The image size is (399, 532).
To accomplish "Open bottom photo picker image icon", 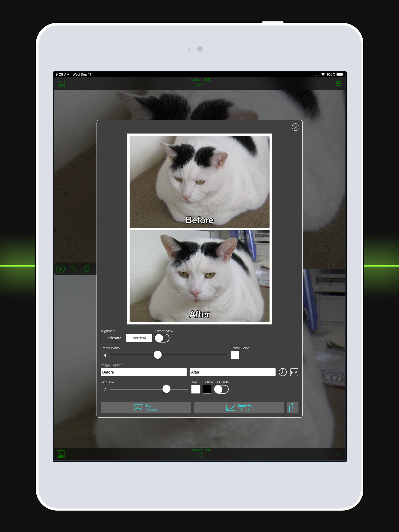I will [x=61, y=454].
